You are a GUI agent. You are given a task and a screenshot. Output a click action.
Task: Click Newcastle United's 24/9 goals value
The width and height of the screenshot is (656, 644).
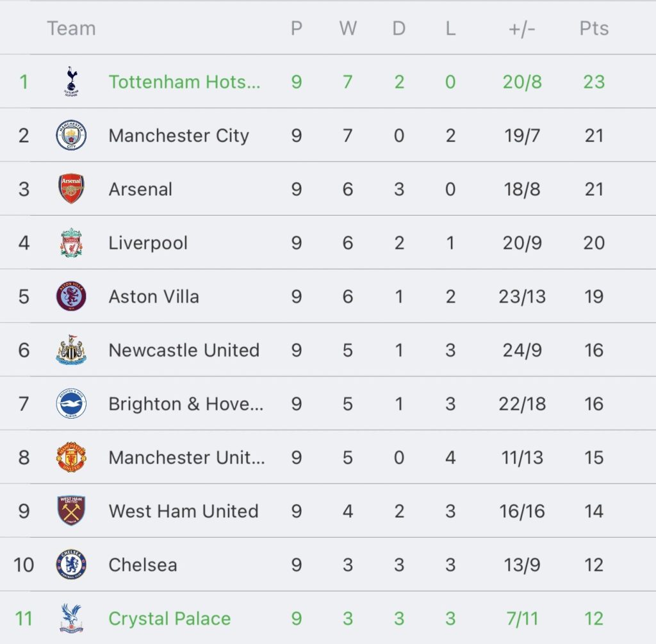pos(522,351)
